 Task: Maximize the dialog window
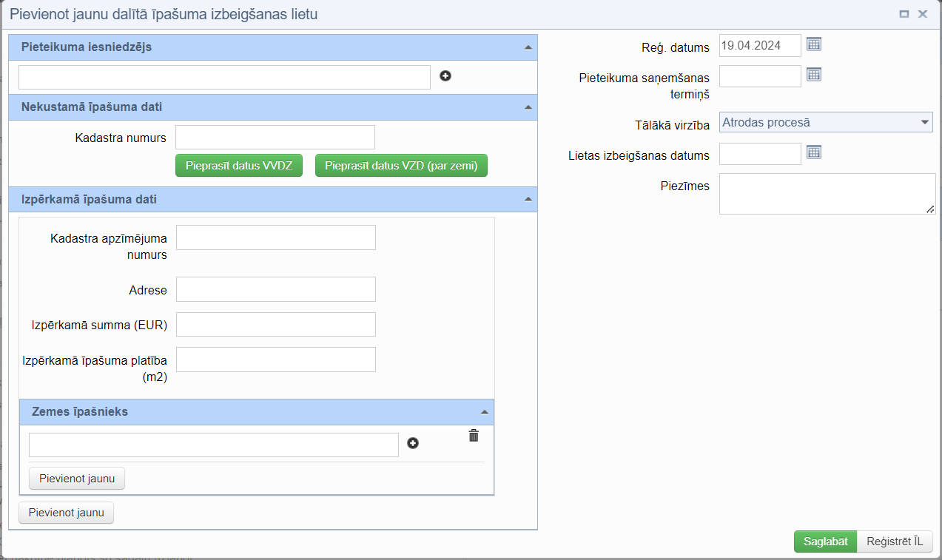tap(904, 14)
